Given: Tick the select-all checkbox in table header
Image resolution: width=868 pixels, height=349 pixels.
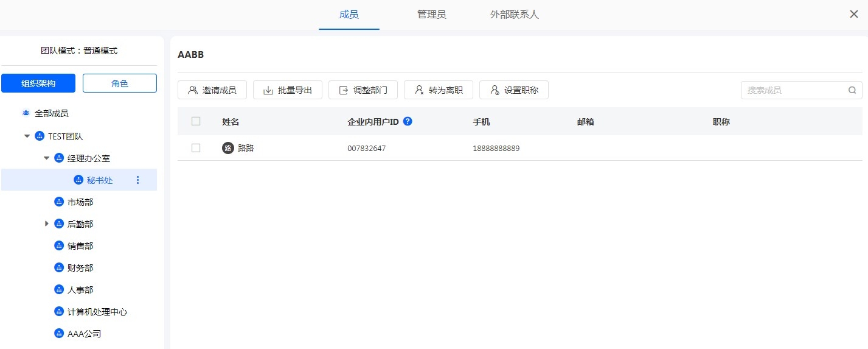Looking at the screenshot, I should point(196,121).
